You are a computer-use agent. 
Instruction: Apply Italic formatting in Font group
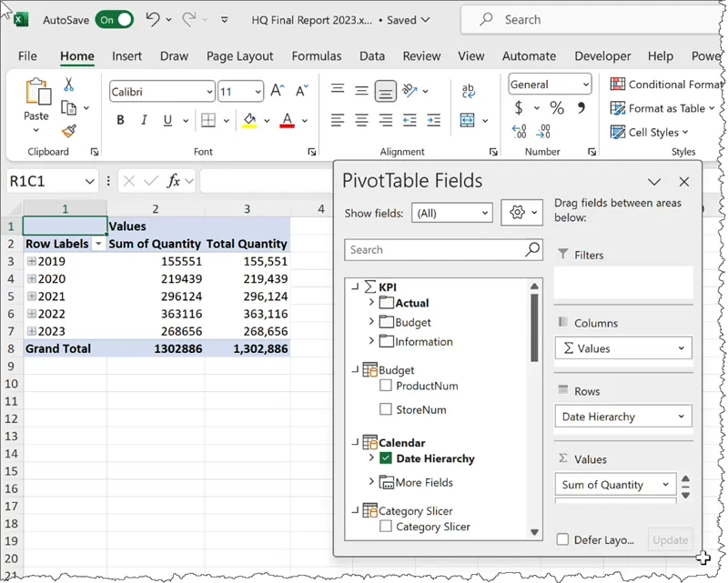click(144, 121)
